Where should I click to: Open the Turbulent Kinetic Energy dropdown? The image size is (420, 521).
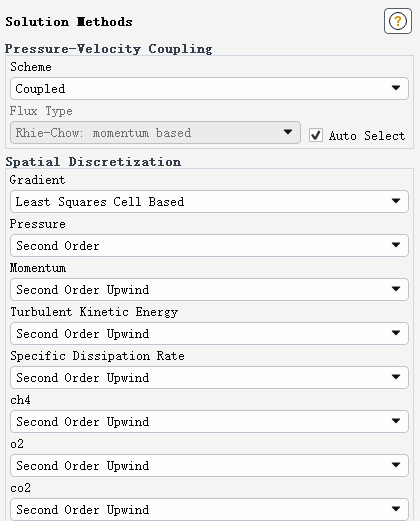pyautogui.click(x=209, y=333)
